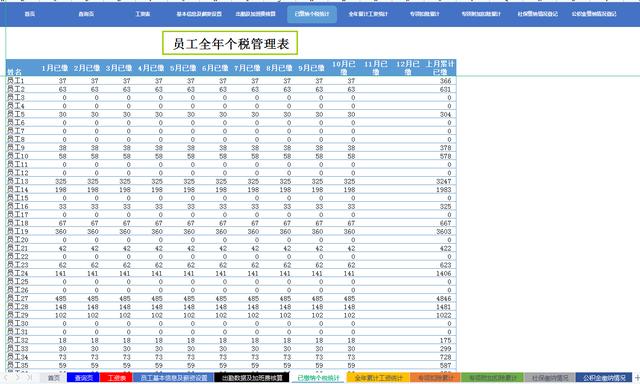Viewport: 640px width, 384px height.
Task: Open the green 专项附加扣除累计 sheet tab
Action: pos(492,378)
